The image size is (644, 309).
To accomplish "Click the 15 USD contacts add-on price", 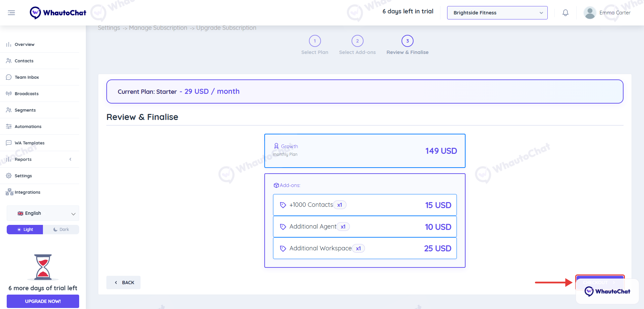I will (438, 205).
